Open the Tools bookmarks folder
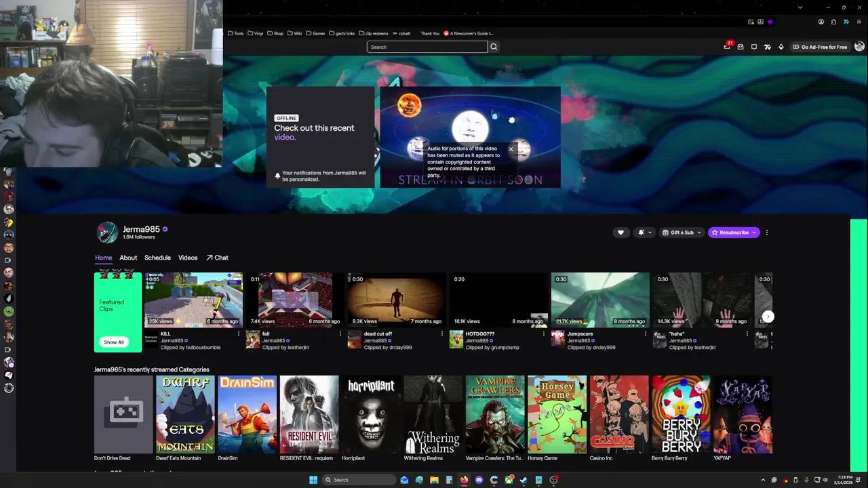 pos(236,33)
